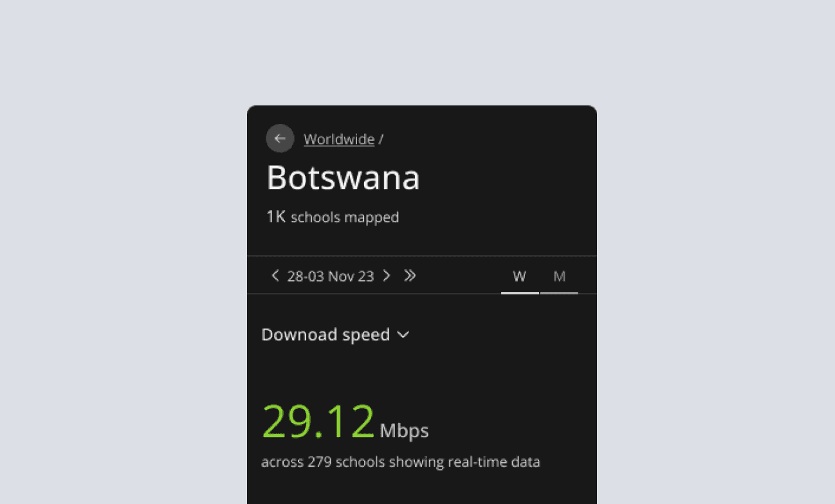This screenshot has height=504, width=835.
Task: Go to previous week using left chevron
Action: point(275,276)
